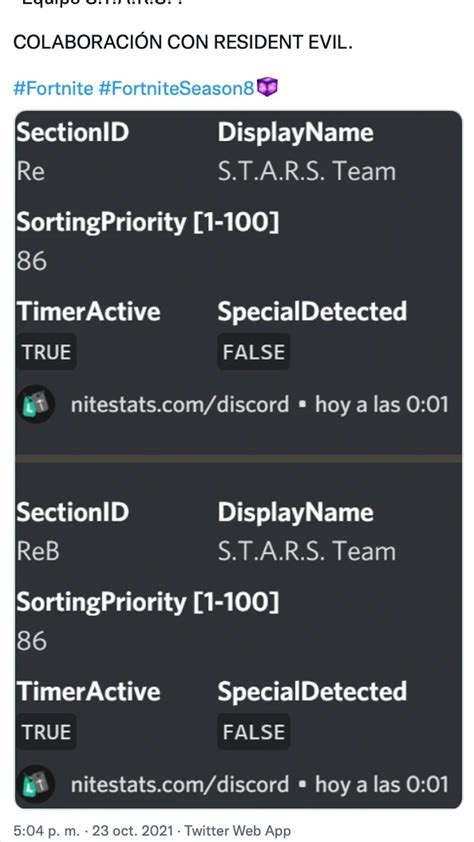
Task: Click the purple cube emoji after the hashtags
Action: click(x=267, y=87)
